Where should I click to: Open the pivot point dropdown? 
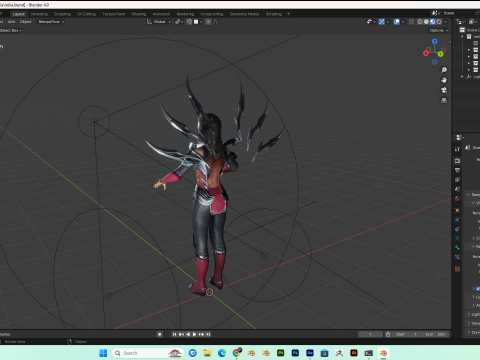tap(179, 22)
